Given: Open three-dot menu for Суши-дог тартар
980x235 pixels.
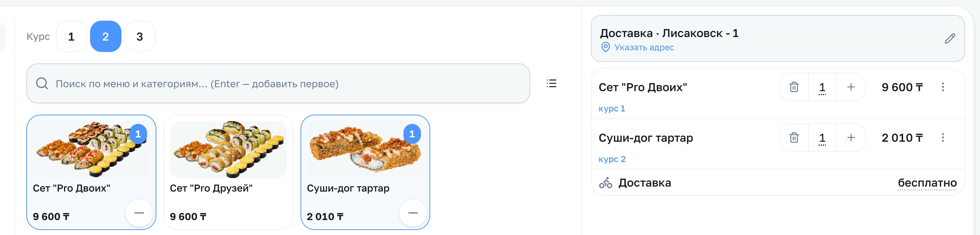Looking at the screenshot, I should [943, 137].
